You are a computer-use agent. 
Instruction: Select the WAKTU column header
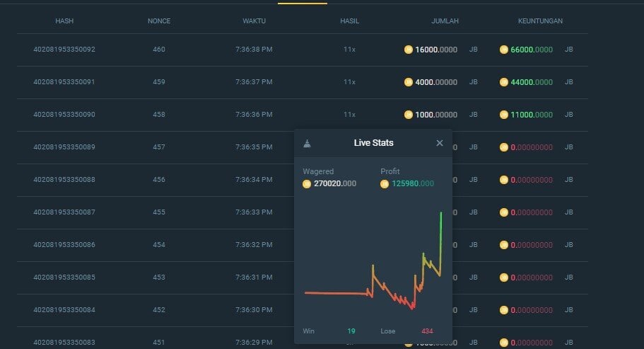[x=254, y=21]
